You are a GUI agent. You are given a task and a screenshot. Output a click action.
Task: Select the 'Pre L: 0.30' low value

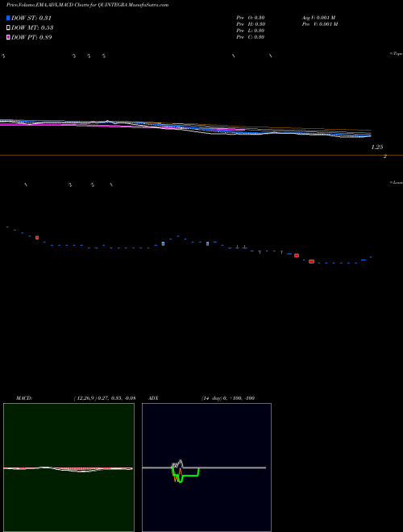coord(251,31)
